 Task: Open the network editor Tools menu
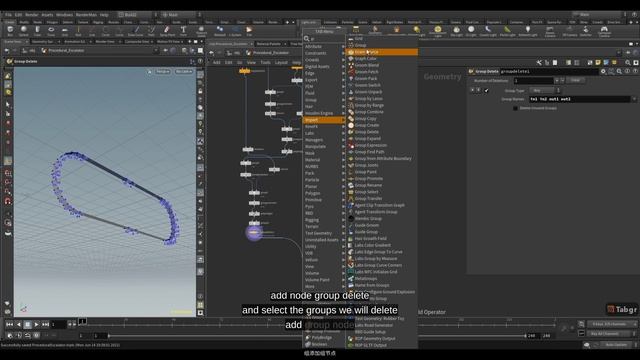[265, 62]
